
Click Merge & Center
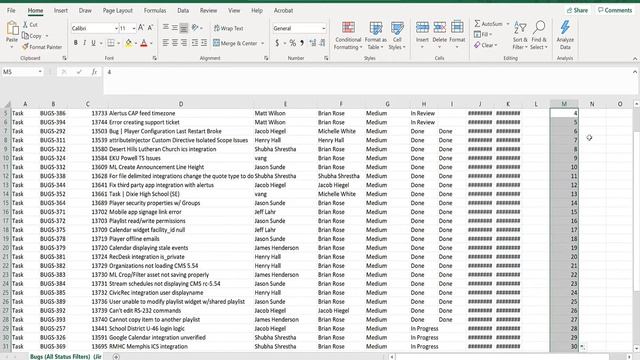[235, 43]
